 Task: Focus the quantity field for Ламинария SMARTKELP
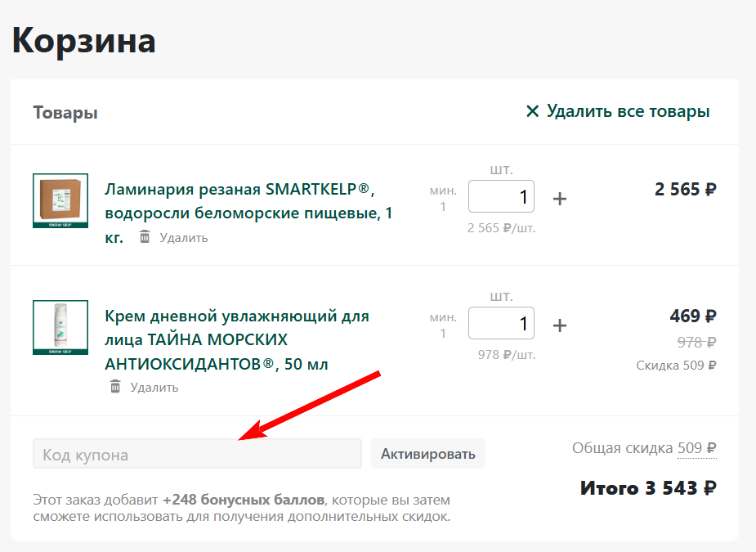coord(500,197)
